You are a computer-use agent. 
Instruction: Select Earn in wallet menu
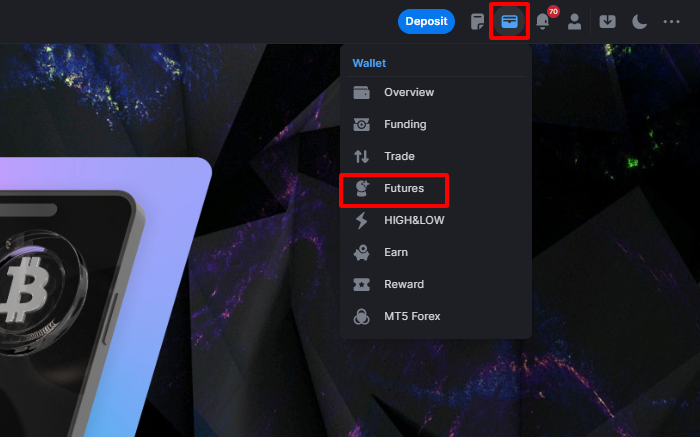tap(436, 252)
